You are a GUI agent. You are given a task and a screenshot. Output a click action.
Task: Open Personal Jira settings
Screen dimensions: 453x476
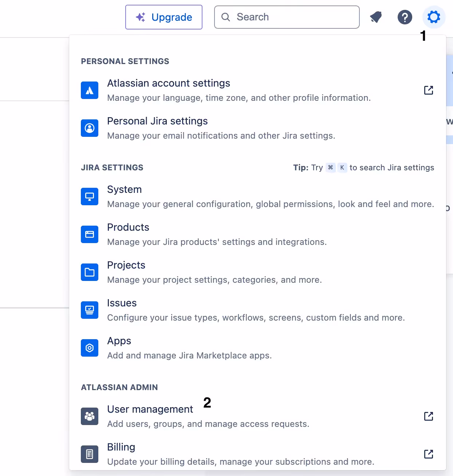157,121
